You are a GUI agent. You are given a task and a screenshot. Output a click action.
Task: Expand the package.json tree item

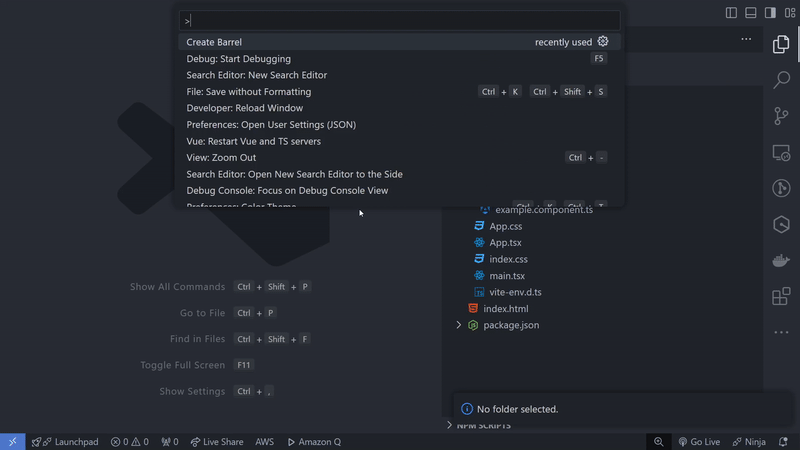click(459, 325)
